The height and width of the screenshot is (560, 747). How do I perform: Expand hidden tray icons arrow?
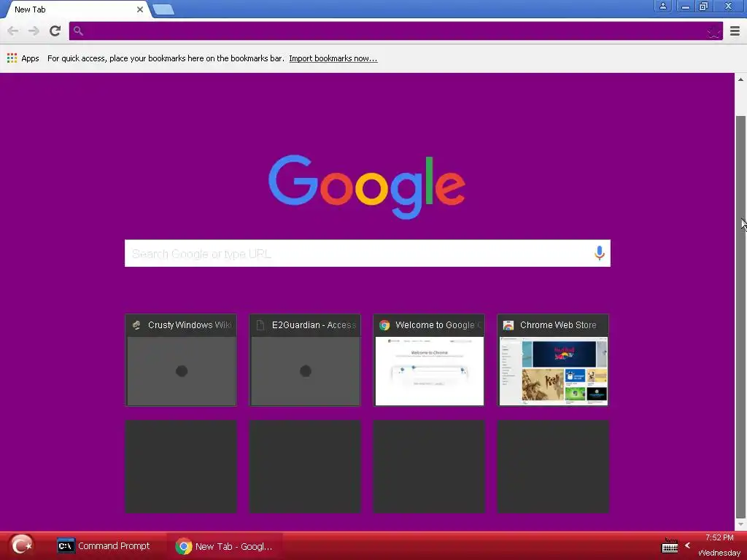coord(687,545)
